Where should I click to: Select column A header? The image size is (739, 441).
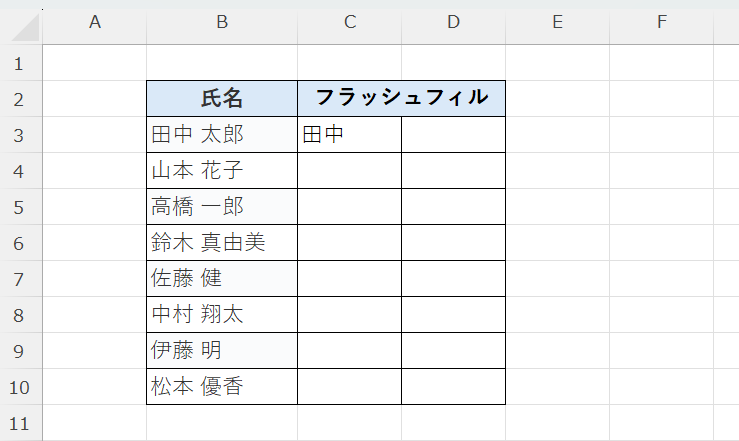click(x=95, y=23)
